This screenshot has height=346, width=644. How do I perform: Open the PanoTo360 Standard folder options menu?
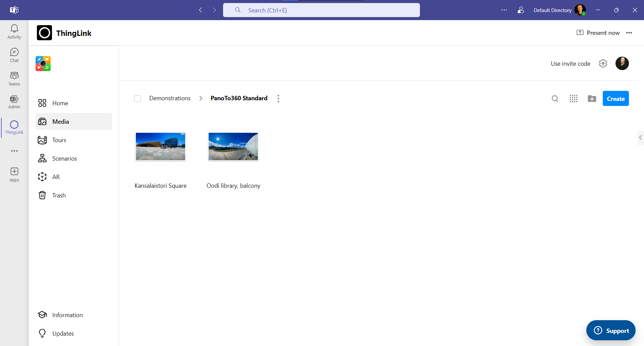pyautogui.click(x=278, y=98)
